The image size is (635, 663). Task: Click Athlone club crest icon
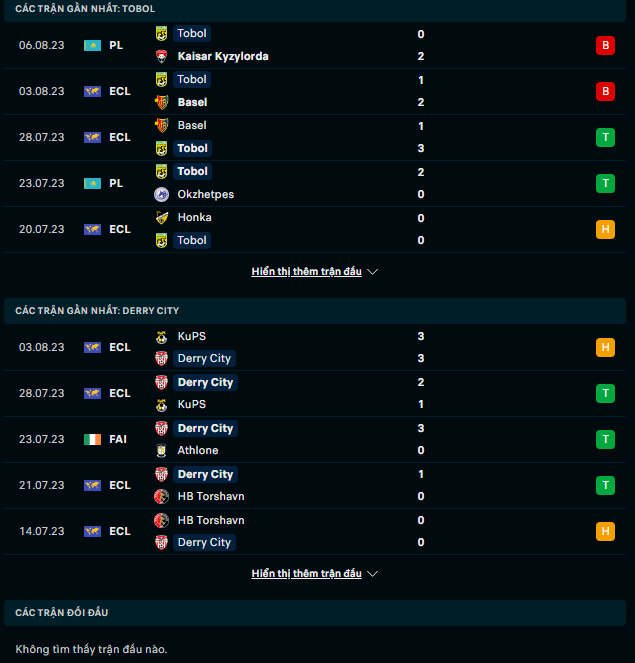(161, 450)
